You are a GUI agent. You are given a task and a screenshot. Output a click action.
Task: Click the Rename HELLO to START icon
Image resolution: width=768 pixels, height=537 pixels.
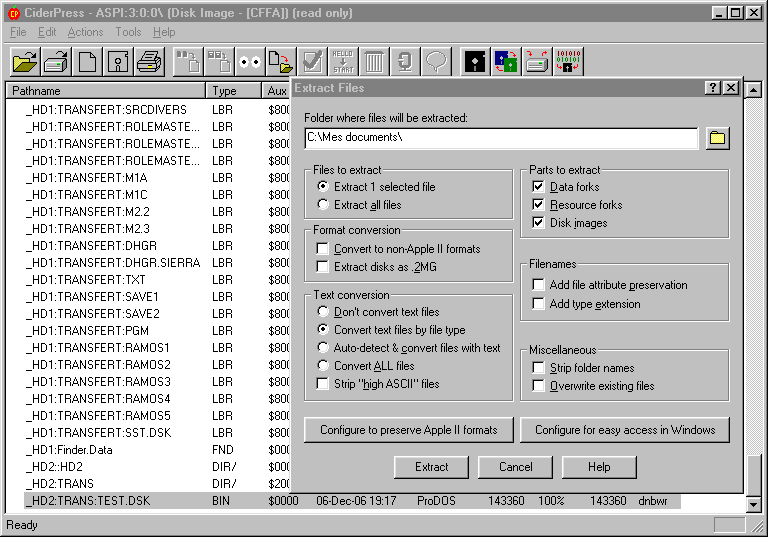tap(343, 62)
